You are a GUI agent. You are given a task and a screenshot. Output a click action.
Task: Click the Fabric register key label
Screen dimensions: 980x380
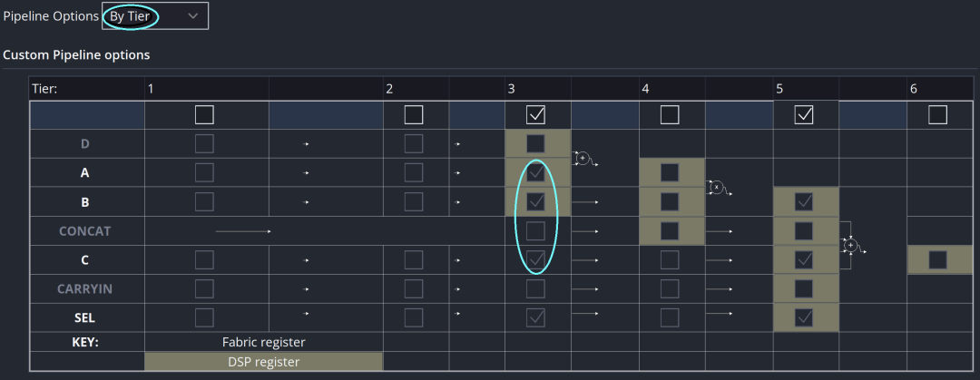263,342
